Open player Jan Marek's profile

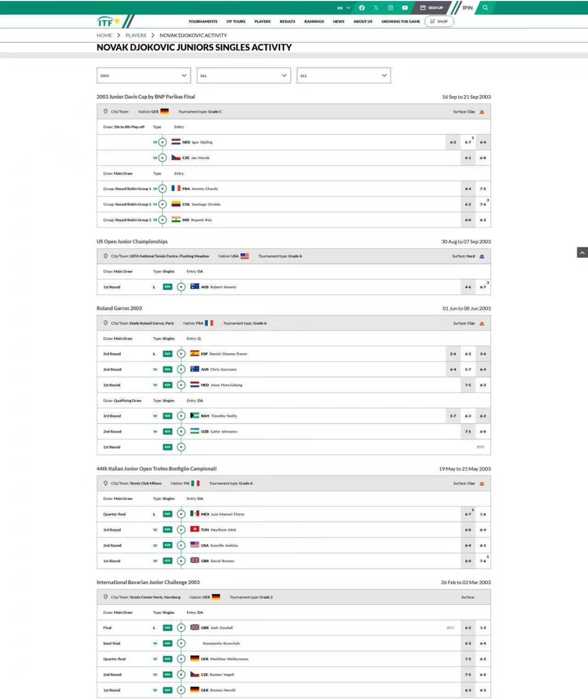[x=200, y=158]
